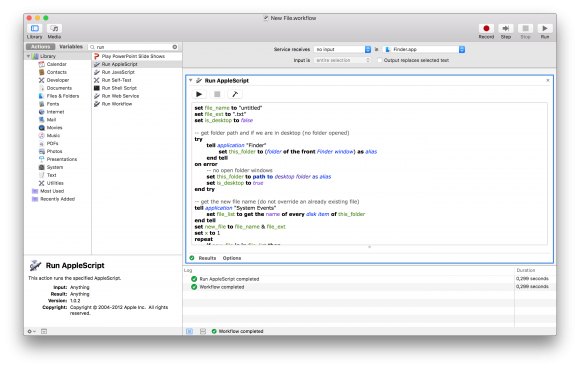
Task: Select the Documents category
Action: point(59,88)
